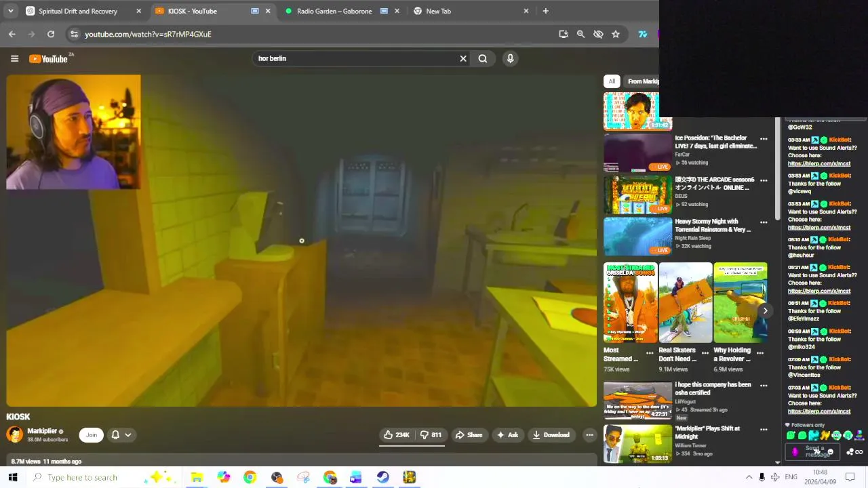Show next Shorts with the arrow
Viewport: 868px width, 488px height.
tap(765, 310)
